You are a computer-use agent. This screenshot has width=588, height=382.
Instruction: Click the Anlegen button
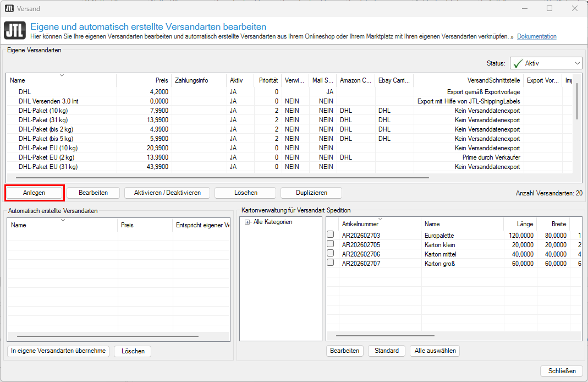pyautogui.click(x=34, y=193)
